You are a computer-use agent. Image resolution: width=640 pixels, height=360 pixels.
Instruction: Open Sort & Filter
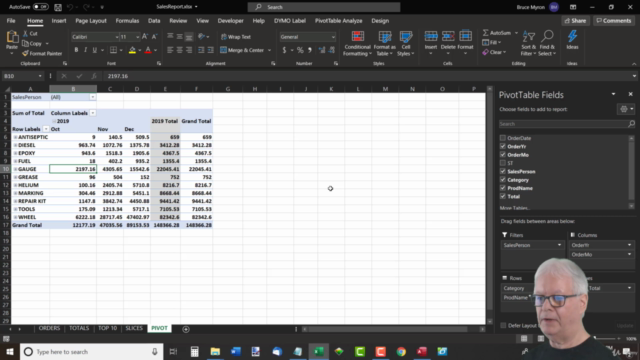tap(529, 43)
